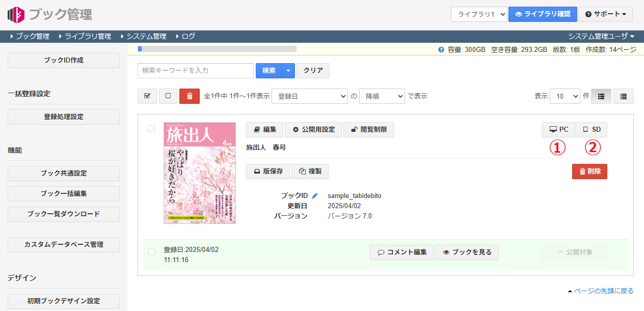Follow the ページの先頭に戻る link
The height and width of the screenshot is (311, 644).
603,291
